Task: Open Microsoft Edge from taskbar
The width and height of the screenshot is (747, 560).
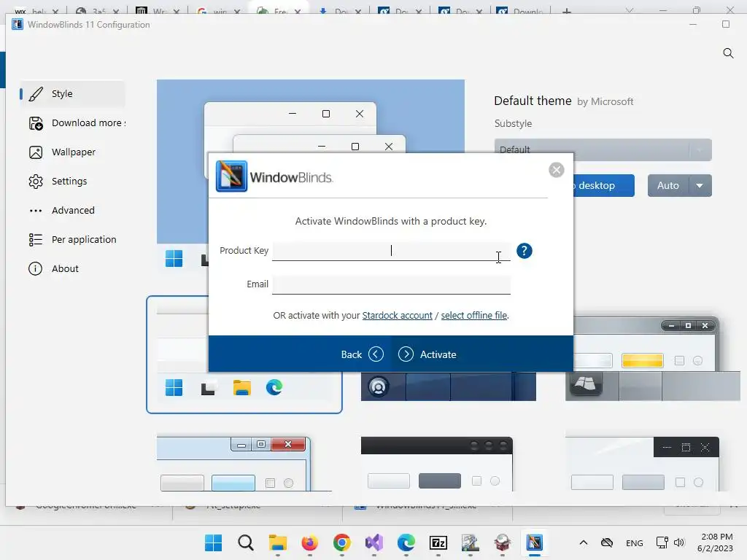Action: pyautogui.click(x=406, y=542)
